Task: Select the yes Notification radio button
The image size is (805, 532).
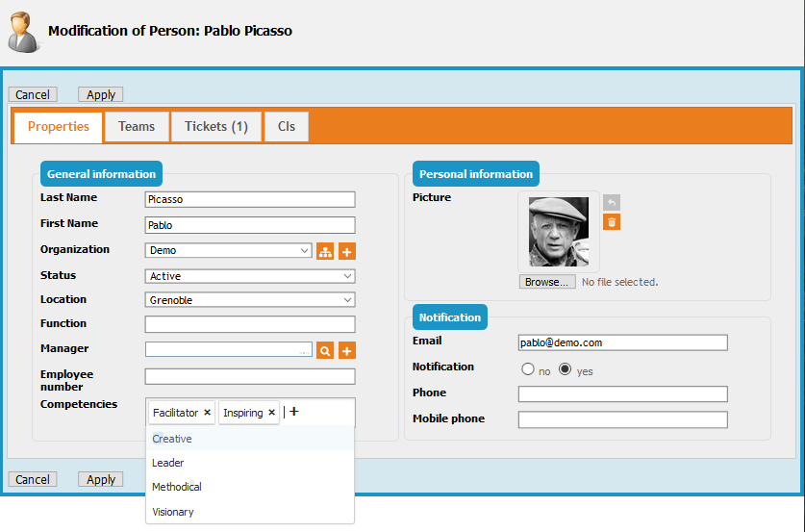Action: [x=566, y=369]
